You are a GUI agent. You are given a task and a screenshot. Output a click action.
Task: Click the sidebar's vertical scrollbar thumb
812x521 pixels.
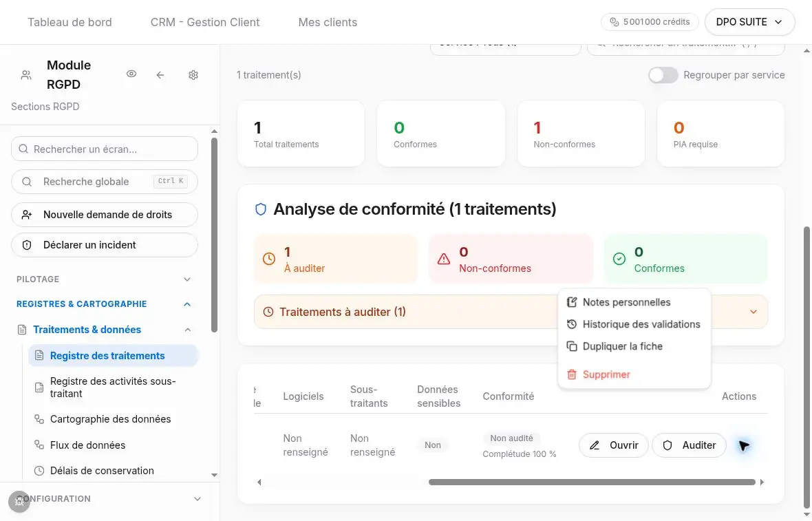pyautogui.click(x=215, y=235)
